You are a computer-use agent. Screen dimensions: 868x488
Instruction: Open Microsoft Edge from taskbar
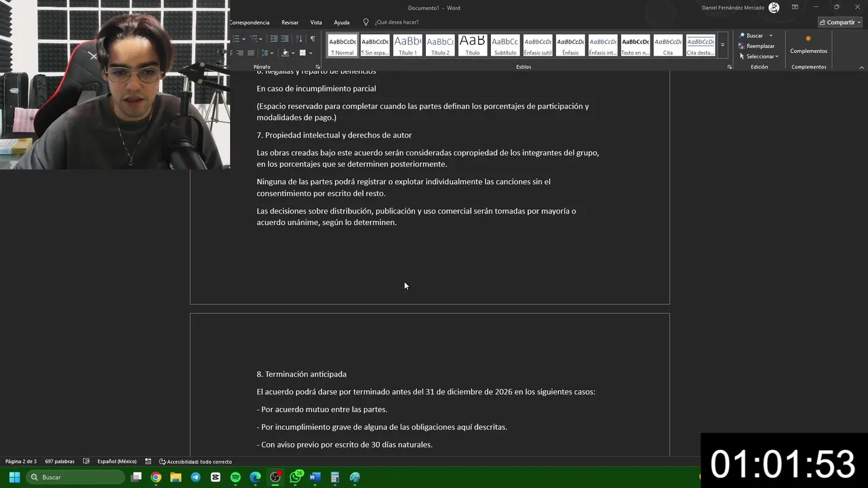point(255,477)
